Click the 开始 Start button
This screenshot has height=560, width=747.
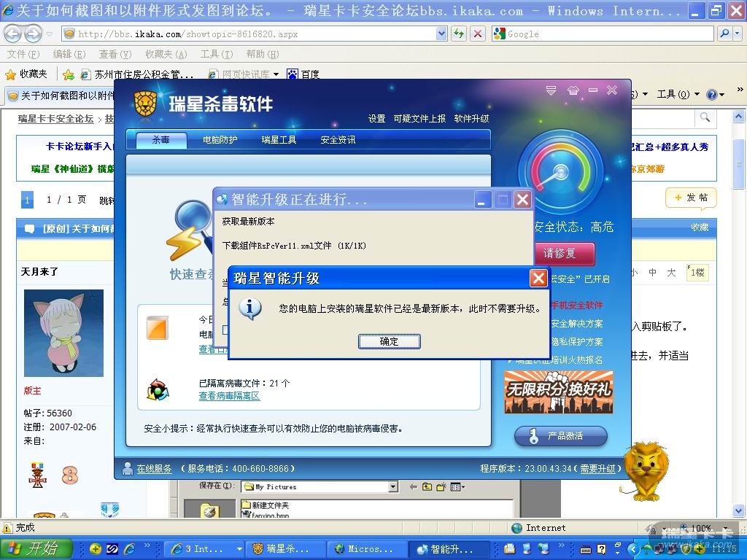pyautogui.click(x=36, y=549)
